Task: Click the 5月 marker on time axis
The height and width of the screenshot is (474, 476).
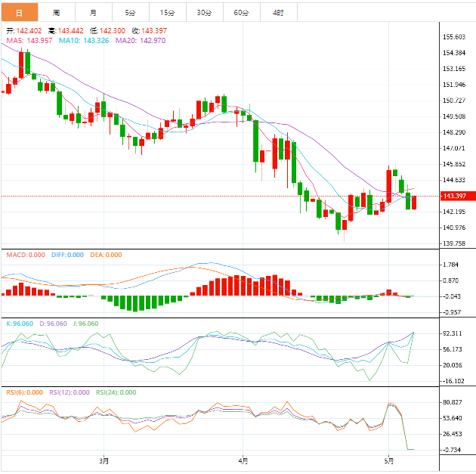Action: (x=388, y=460)
